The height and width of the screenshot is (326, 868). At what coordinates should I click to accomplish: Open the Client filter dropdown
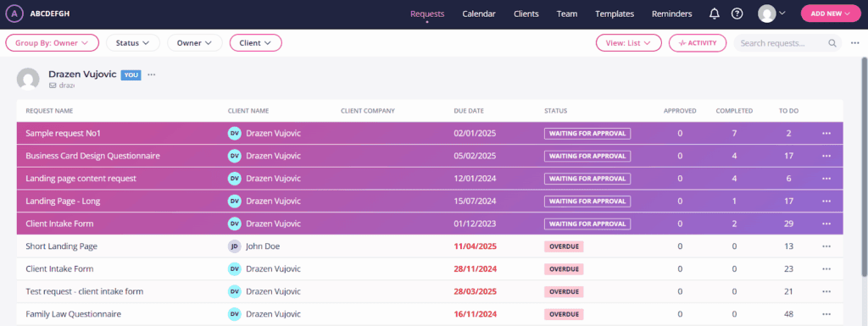click(x=255, y=42)
